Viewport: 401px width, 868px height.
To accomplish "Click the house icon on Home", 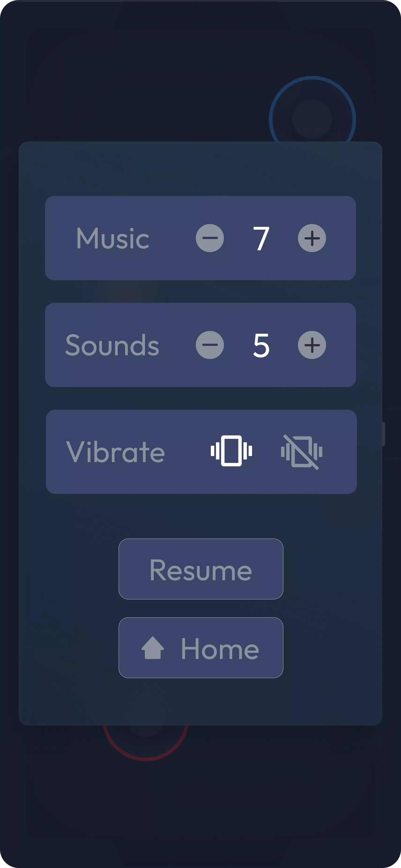I will [x=153, y=648].
